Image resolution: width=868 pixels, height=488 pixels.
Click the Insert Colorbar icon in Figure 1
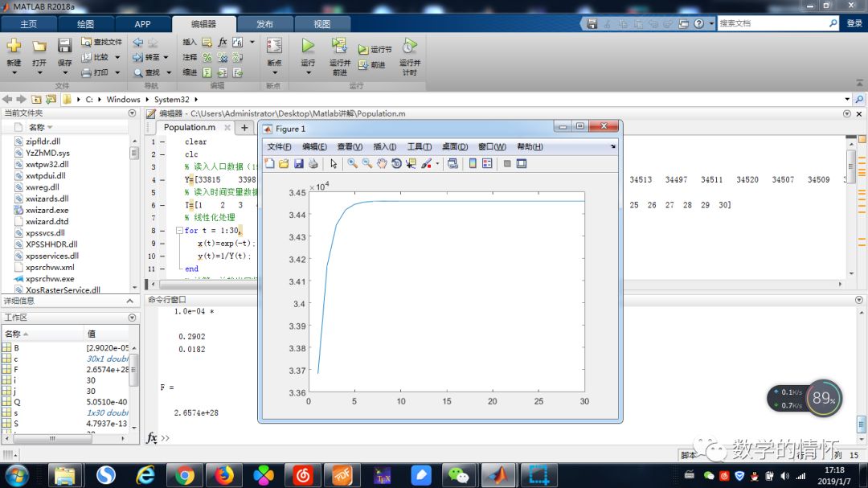[x=473, y=163]
